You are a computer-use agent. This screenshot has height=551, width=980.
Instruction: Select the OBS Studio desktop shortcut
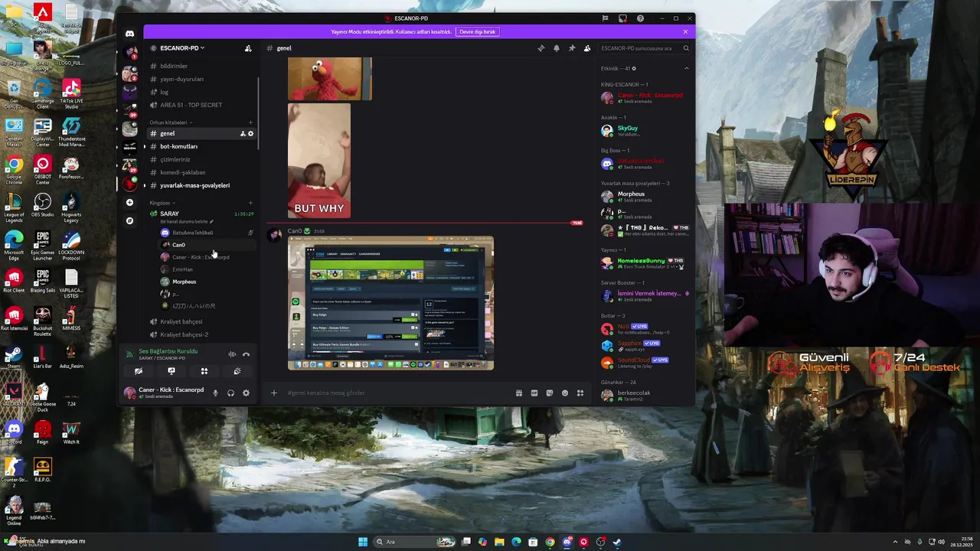[x=43, y=207]
